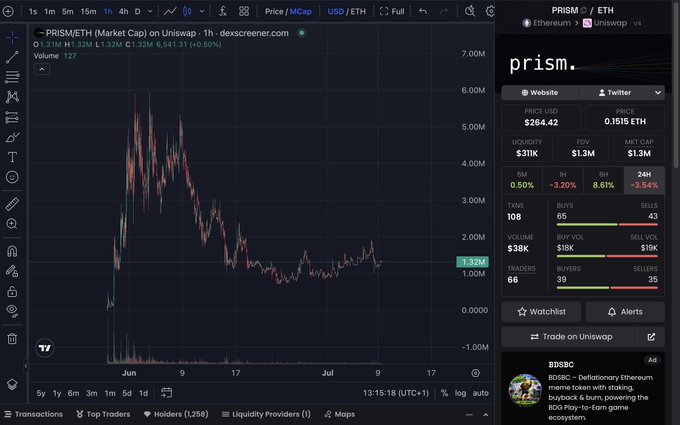Open the forecasting and measurement tools
Image resolution: width=680 pixels, height=425 pixels.
click(12, 117)
